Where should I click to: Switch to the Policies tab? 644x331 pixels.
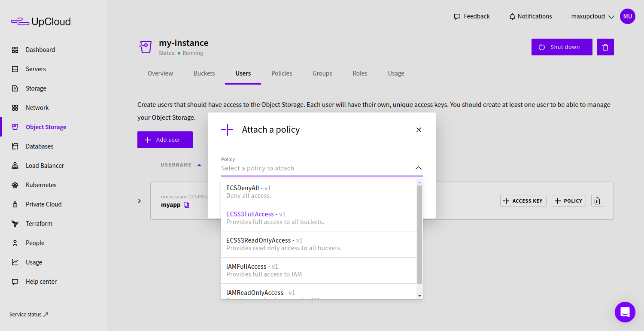[282, 73]
